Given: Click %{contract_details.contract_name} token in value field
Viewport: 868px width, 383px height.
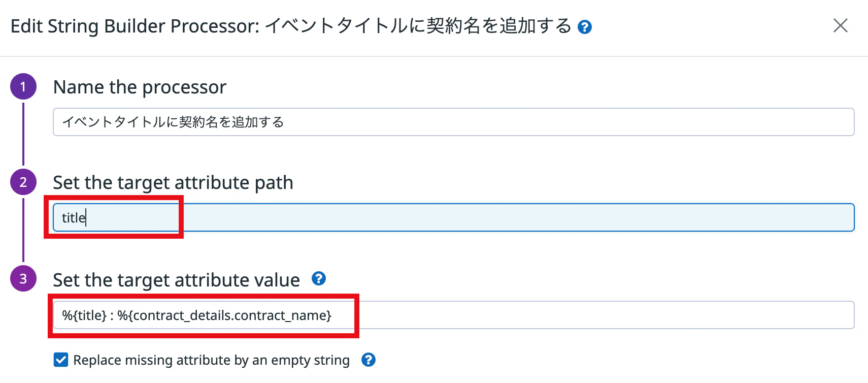Looking at the screenshot, I should click(x=224, y=315).
